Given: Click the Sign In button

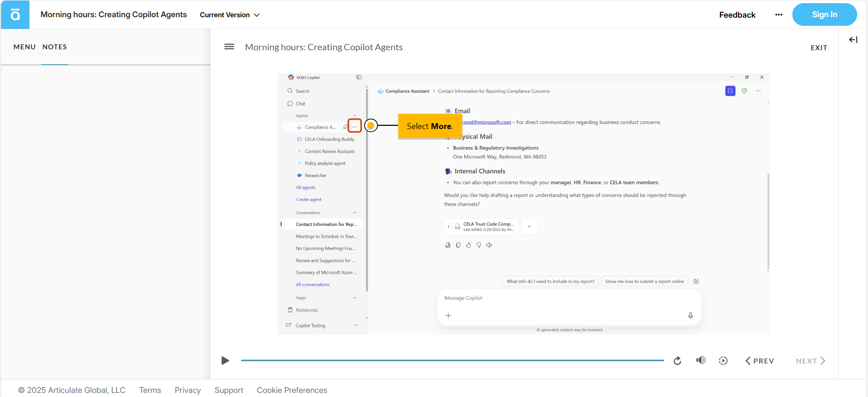Looking at the screenshot, I should point(825,14).
